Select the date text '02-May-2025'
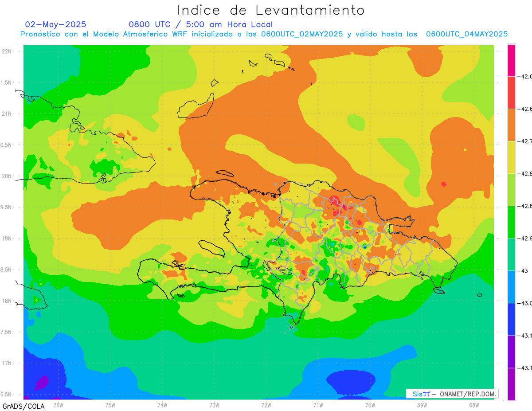 [x=56, y=24]
